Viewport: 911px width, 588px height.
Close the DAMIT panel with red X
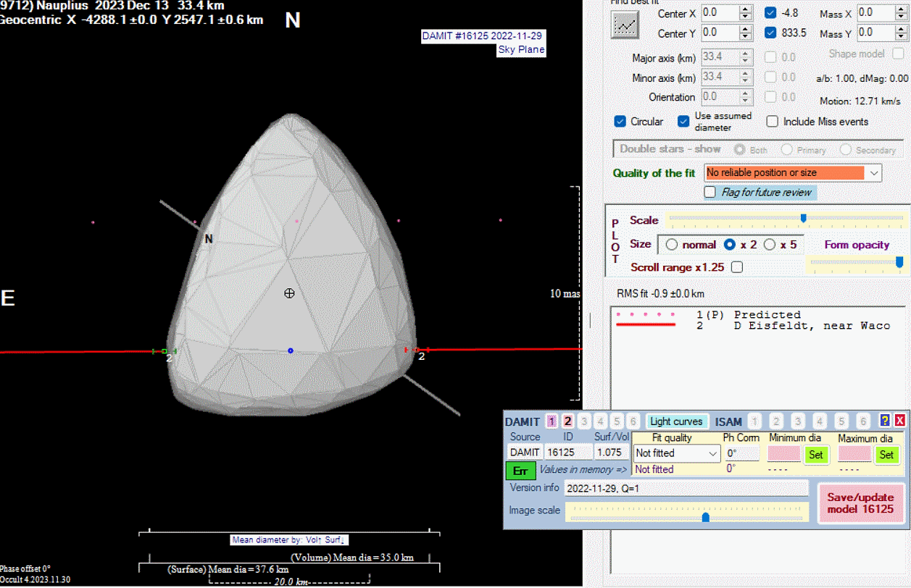pyautogui.click(x=899, y=421)
